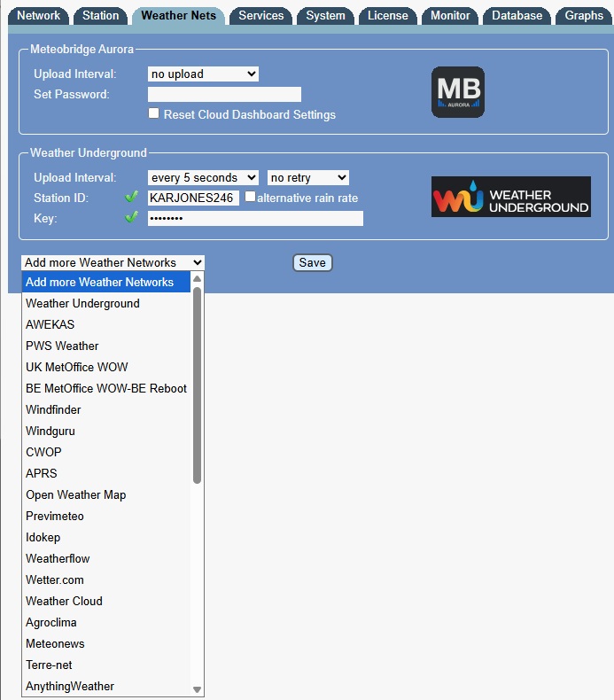Screen dimensions: 614x700
Task: Select AWEKAS from the network list
Action: point(106,324)
